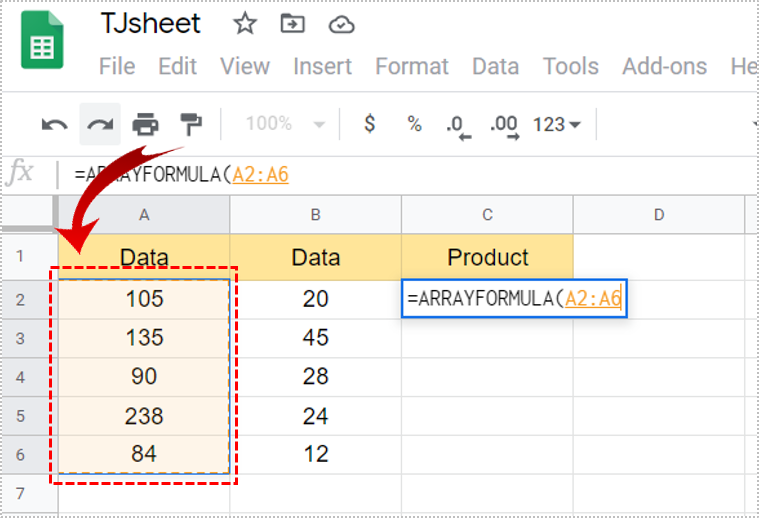Expand the 123 number formats dropdown

[x=557, y=124]
